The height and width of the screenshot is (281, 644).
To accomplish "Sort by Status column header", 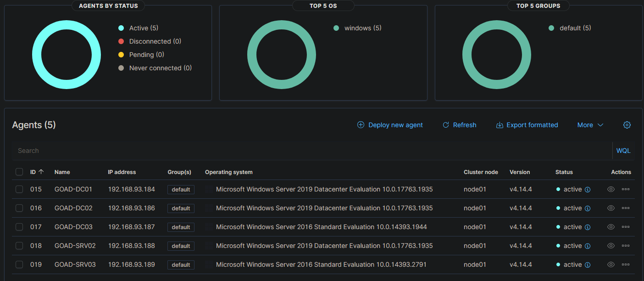I will [564, 172].
